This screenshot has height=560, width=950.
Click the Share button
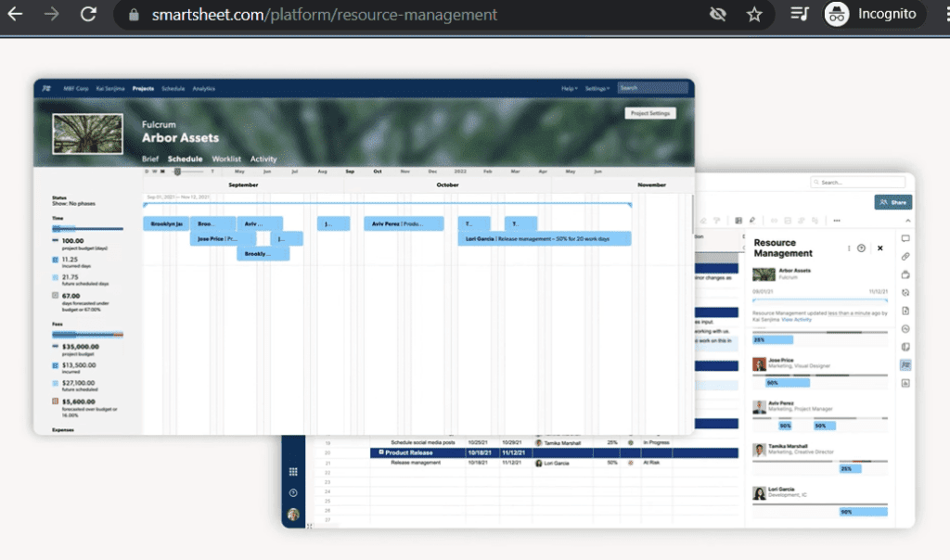point(892,202)
